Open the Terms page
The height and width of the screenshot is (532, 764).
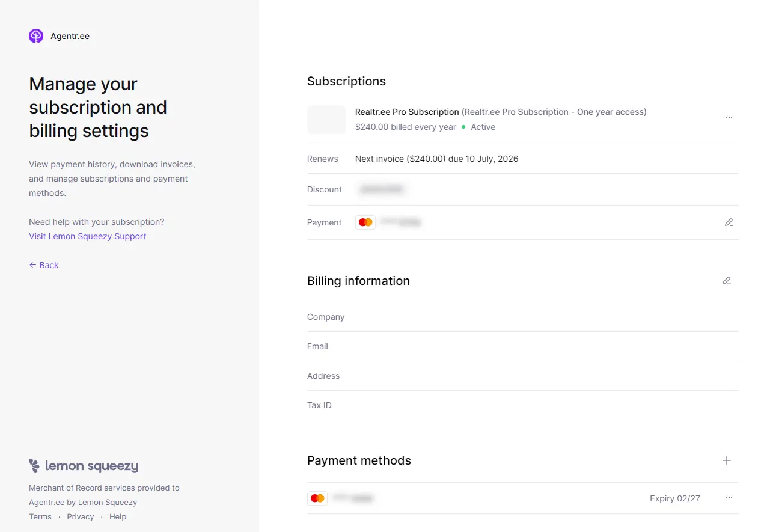pos(40,516)
